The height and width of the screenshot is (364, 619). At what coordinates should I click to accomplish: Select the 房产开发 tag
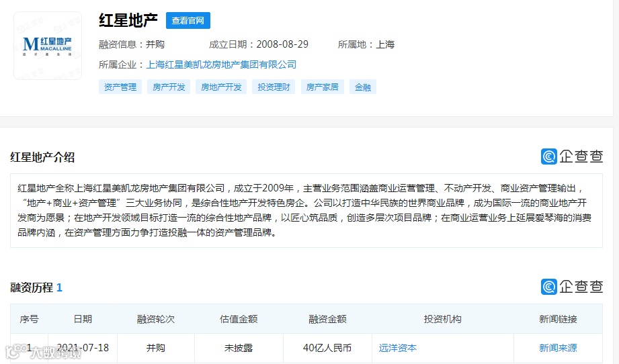[169, 87]
